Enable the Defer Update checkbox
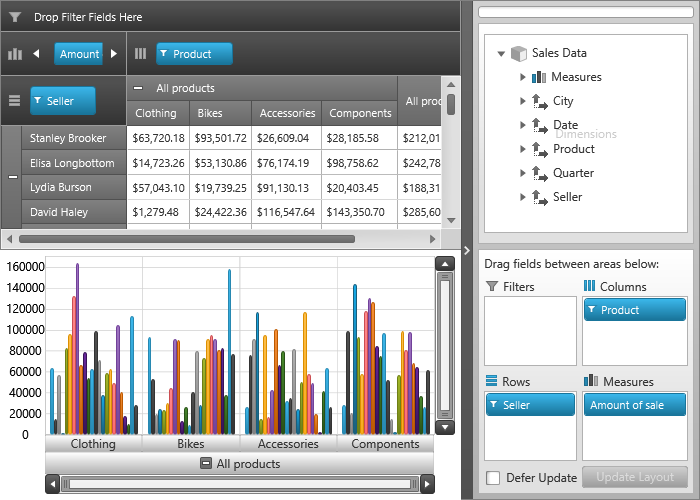This screenshot has height=500, width=700. (x=493, y=478)
